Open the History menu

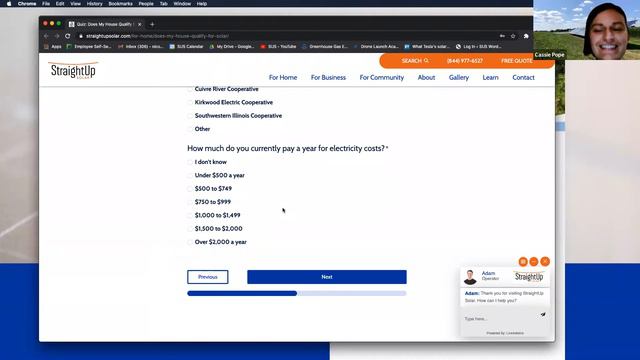(x=94, y=4)
